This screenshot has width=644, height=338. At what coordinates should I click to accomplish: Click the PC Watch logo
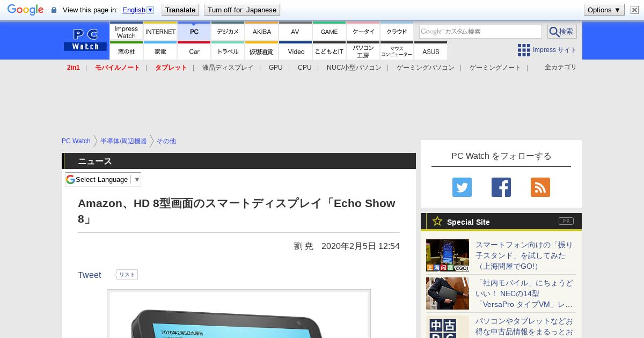click(x=85, y=40)
